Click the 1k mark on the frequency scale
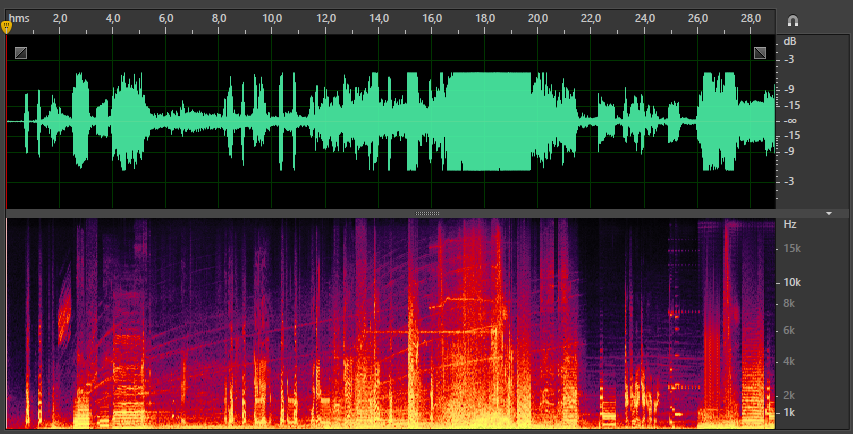Screen dimensions: 853x434 (x=789, y=413)
